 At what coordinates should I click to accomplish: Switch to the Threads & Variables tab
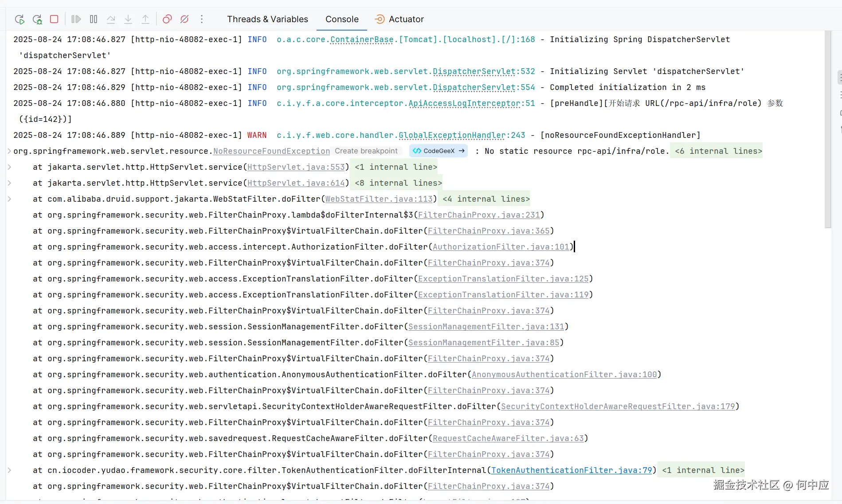pos(267,19)
